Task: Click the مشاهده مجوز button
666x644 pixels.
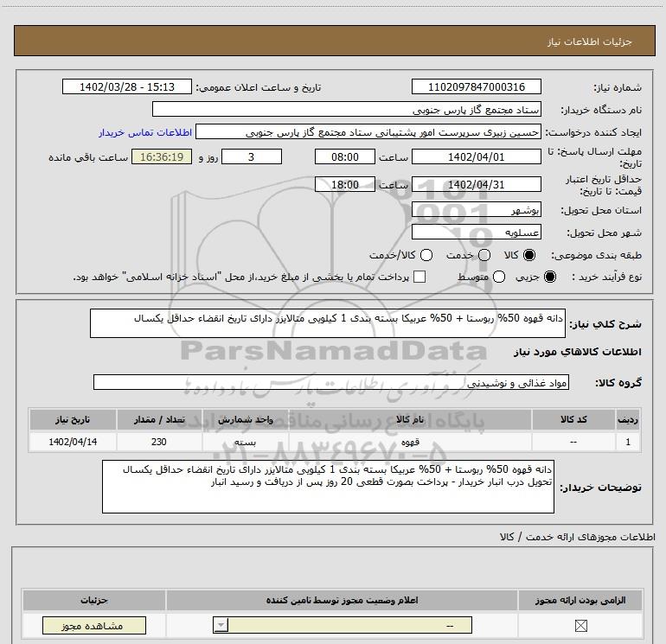Action: (x=94, y=625)
